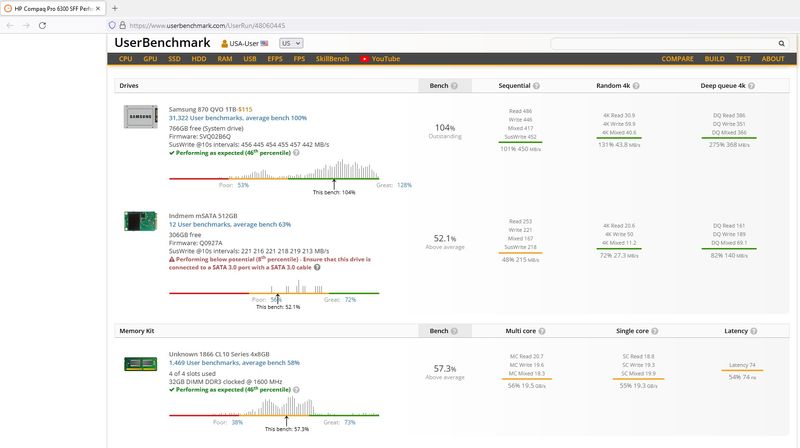Image resolution: width=800 pixels, height=448 pixels.
Task: Click help icon beside Memory Kit Bench
Action: pos(454,331)
